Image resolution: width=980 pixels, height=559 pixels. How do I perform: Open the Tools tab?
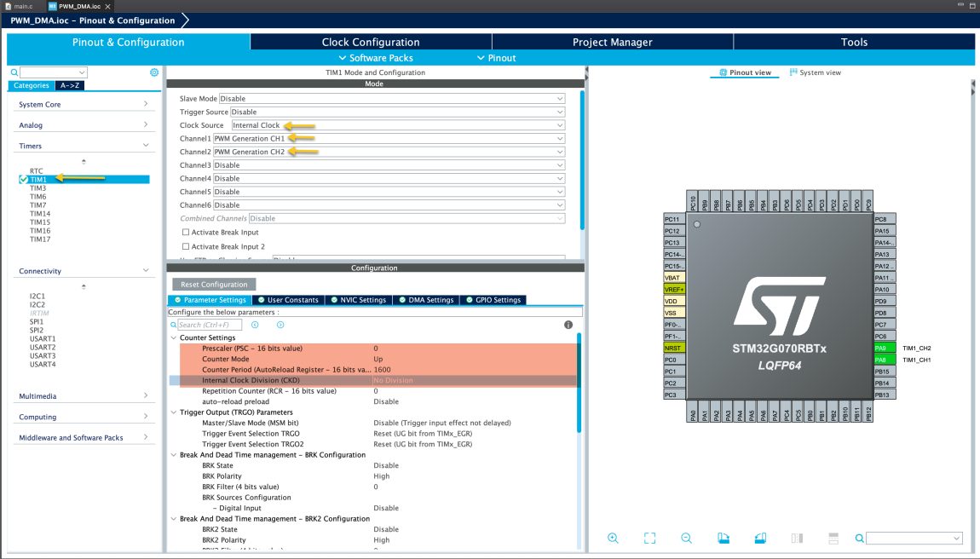[854, 42]
